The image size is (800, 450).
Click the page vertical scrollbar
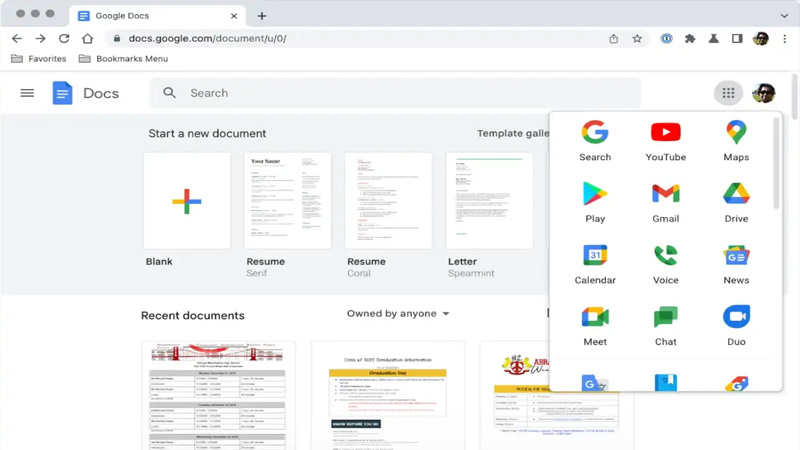(794, 97)
